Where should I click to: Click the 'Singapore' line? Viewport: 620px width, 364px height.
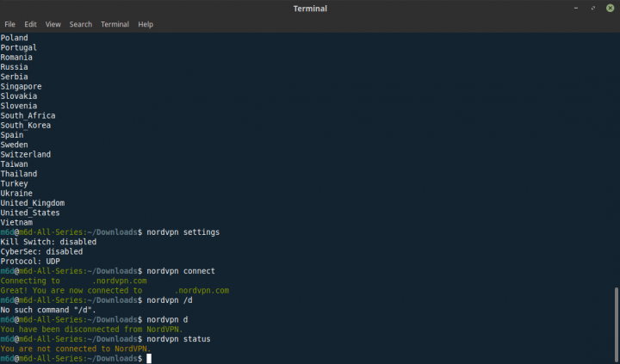click(21, 86)
